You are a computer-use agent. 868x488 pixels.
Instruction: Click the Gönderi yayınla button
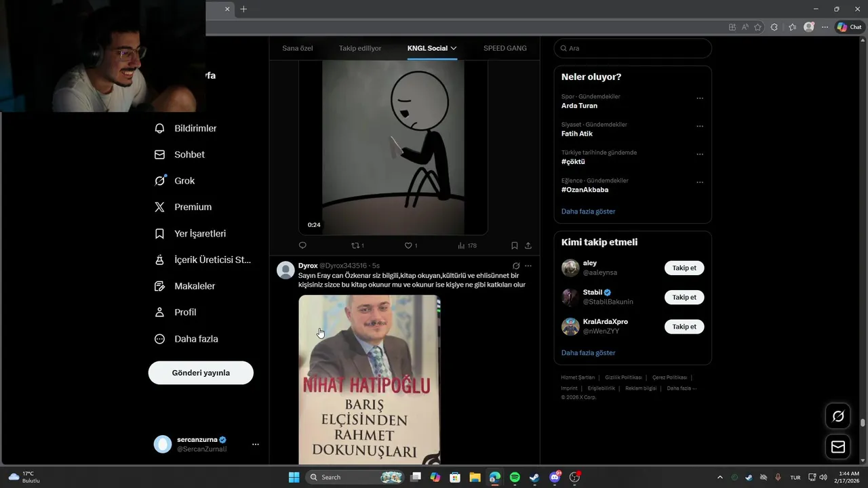[201, 373]
